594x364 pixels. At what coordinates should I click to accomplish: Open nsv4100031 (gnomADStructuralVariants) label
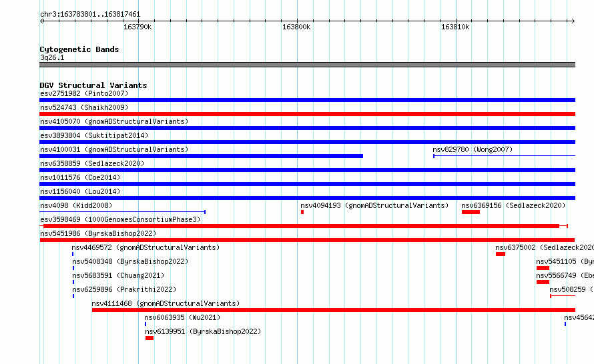114,149
